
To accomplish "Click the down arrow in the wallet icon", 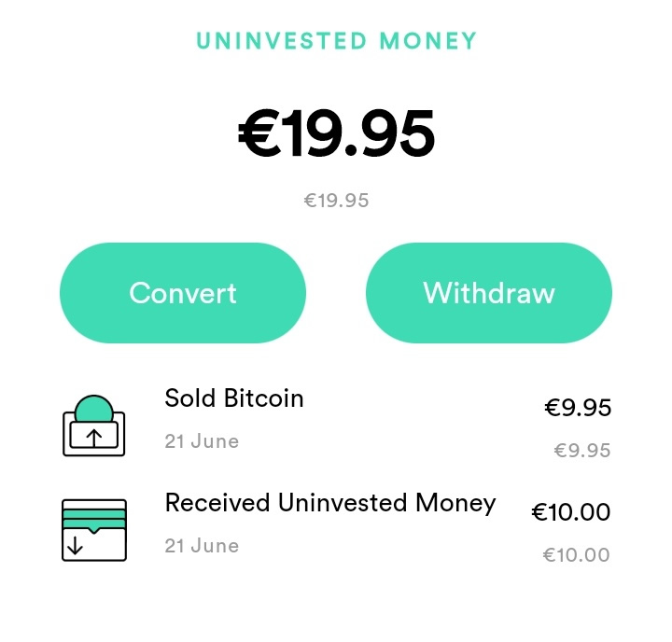I will click(x=75, y=546).
